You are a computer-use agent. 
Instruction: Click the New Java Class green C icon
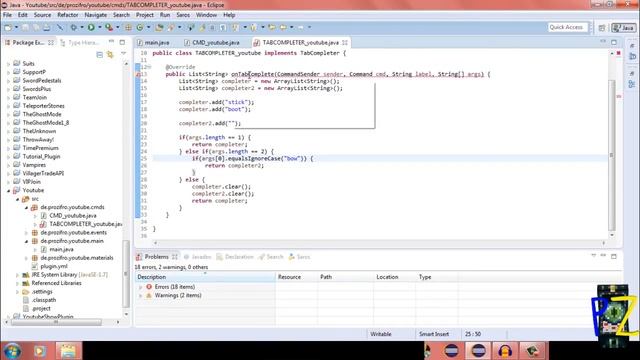[140, 27]
